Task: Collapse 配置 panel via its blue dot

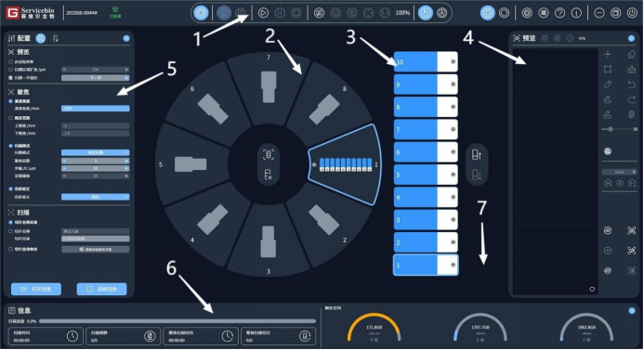Action: (126, 38)
